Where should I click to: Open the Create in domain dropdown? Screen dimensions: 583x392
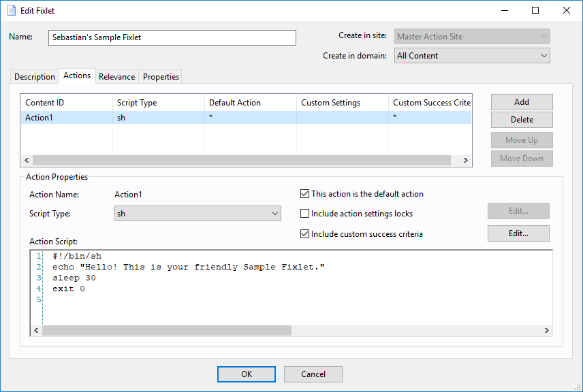(472, 56)
